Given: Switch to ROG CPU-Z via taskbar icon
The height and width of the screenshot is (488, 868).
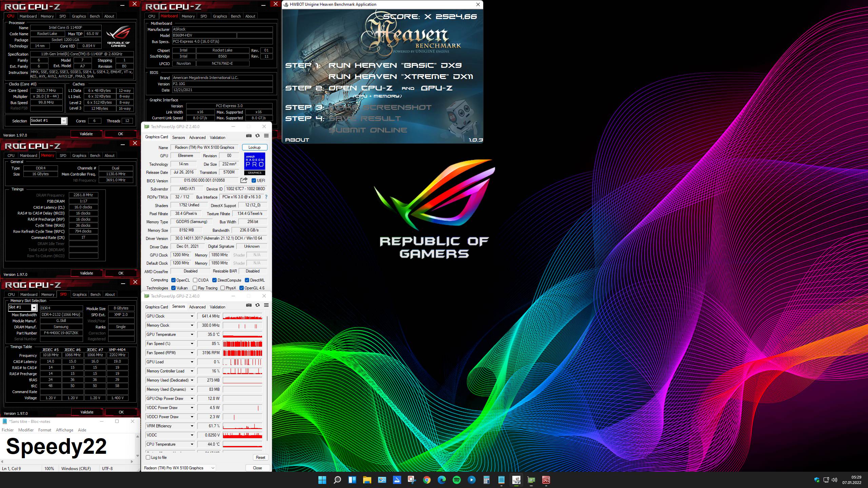Looking at the screenshot, I should 546,480.
